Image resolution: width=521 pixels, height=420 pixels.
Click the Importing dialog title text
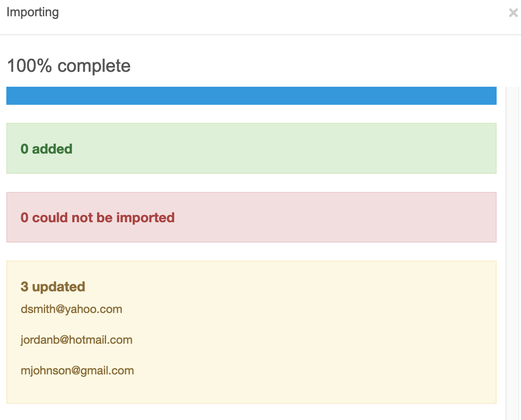click(33, 12)
